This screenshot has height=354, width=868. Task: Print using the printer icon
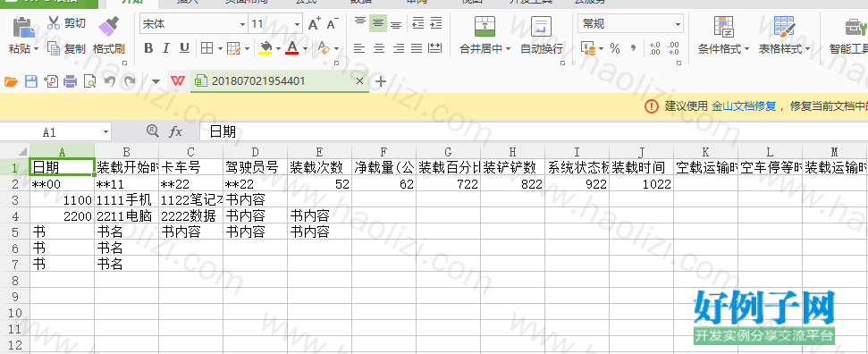pos(71,82)
